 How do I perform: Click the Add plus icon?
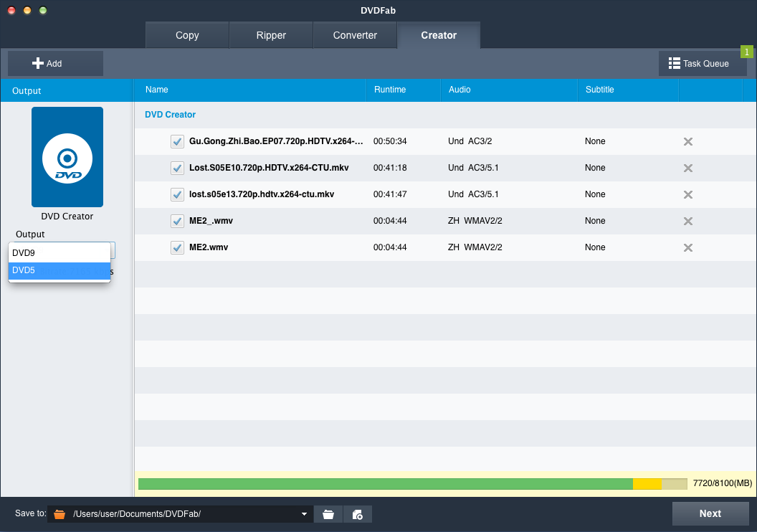pyautogui.click(x=38, y=63)
